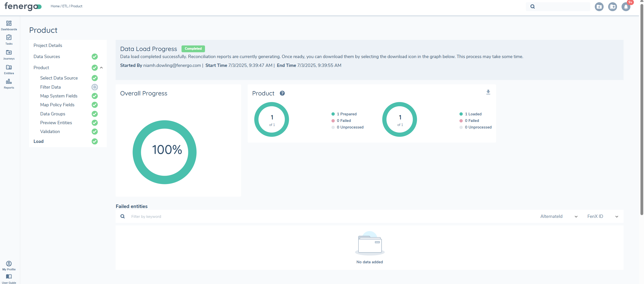Click the Filter Data status circle
The width and height of the screenshot is (644, 284).
[95, 87]
